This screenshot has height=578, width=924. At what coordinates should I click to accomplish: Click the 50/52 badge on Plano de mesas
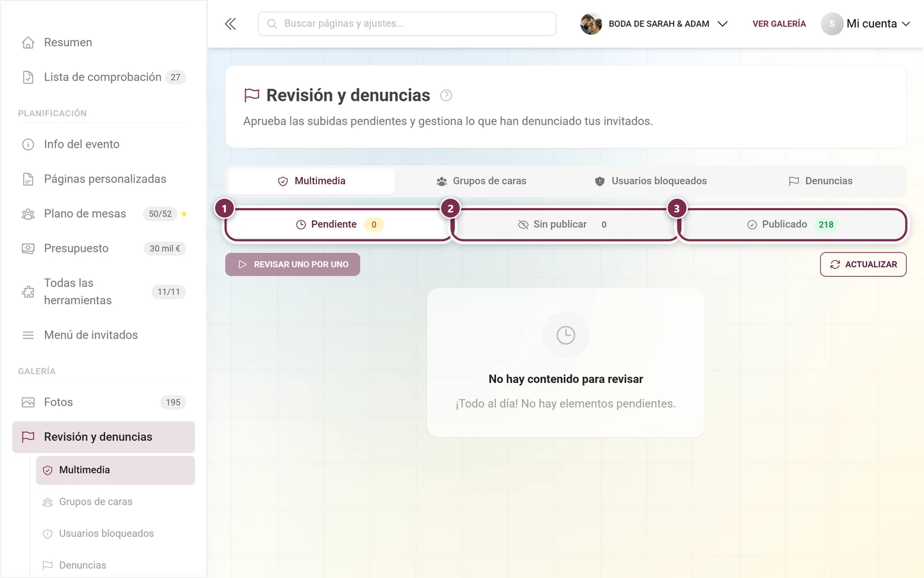(x=160, y=214)
